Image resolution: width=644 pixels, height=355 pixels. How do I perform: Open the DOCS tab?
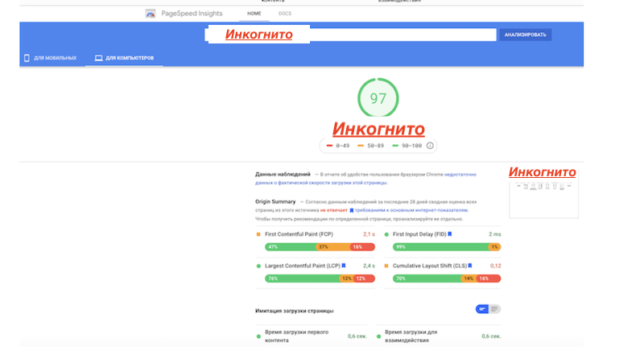coord(285,14)
